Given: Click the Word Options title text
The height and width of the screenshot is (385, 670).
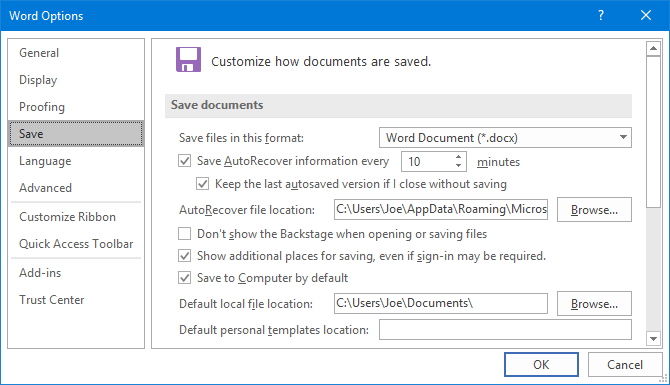Looking at the screenshot, I should pos(46,16).
